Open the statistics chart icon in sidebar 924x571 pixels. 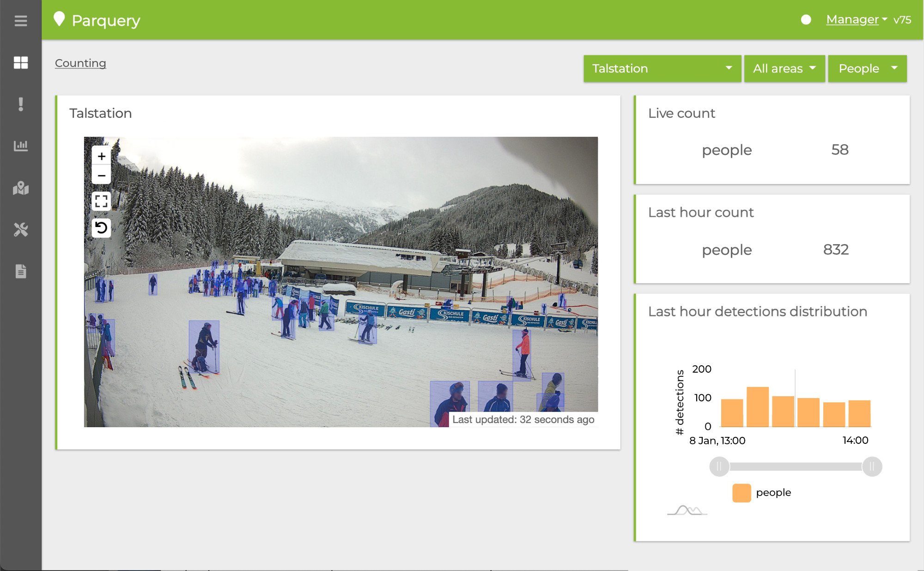click(20, 146)
